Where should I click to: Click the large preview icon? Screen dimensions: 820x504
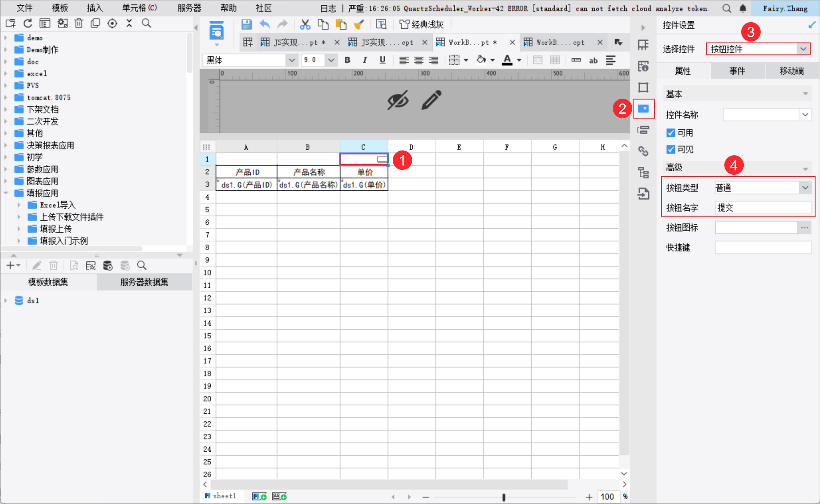(216, 31)
